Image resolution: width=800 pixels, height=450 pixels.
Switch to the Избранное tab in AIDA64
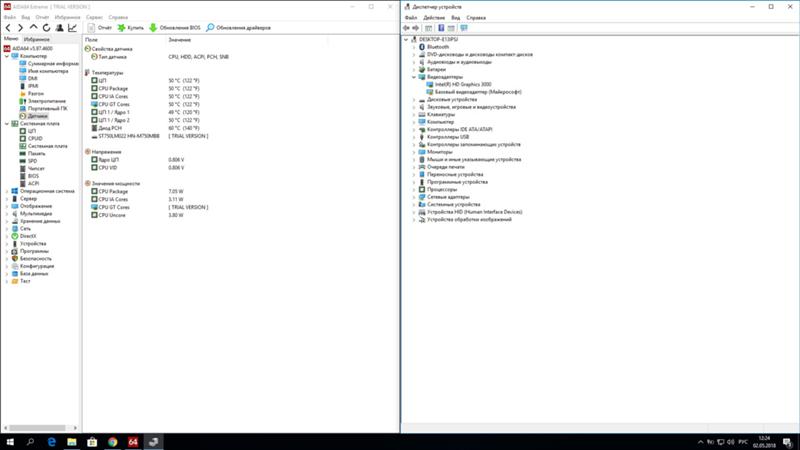click(37, 39)
